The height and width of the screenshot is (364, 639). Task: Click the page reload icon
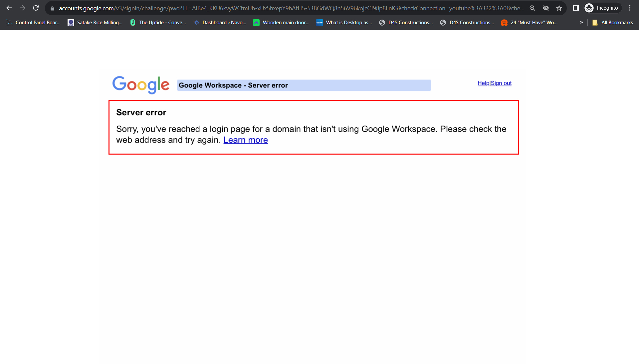[x=36, y=8]
